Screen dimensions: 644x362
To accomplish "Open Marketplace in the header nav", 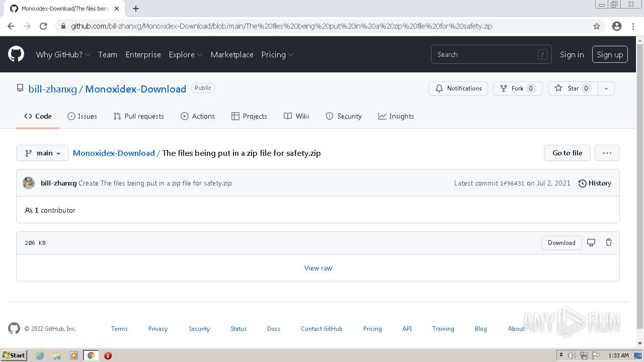I will click(x=232, y=54).
